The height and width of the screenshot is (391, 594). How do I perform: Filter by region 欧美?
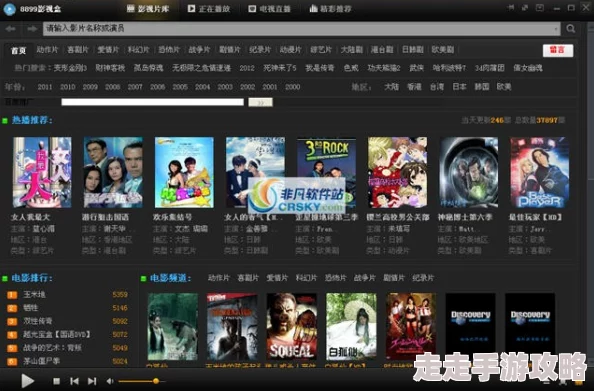[504, 87]
